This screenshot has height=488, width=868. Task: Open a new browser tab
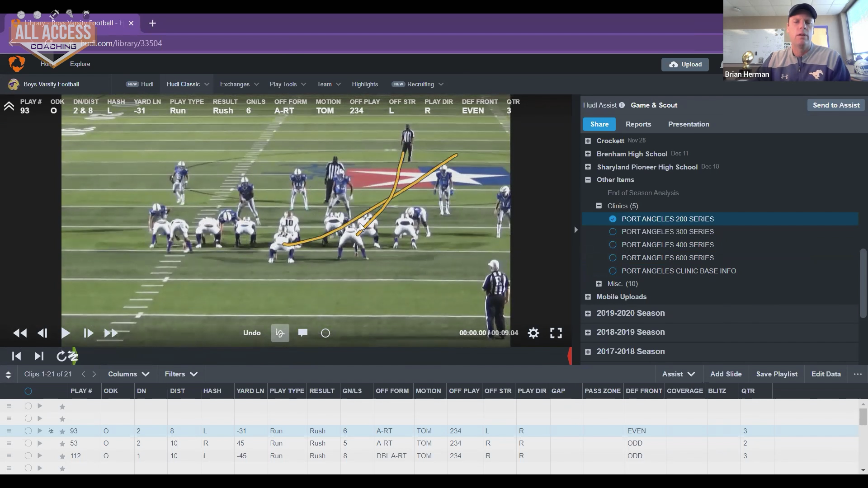[x=152, y=23]
